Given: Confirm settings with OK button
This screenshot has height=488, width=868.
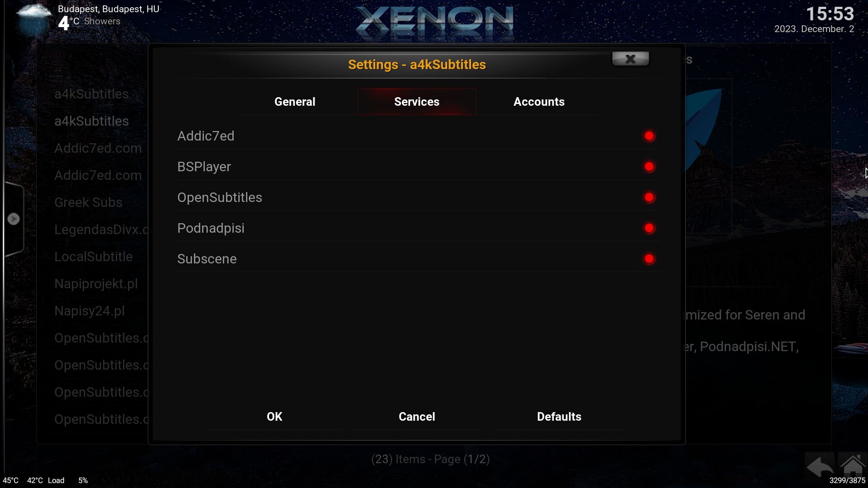Looking at the screenshot, I should click(274, 417).
